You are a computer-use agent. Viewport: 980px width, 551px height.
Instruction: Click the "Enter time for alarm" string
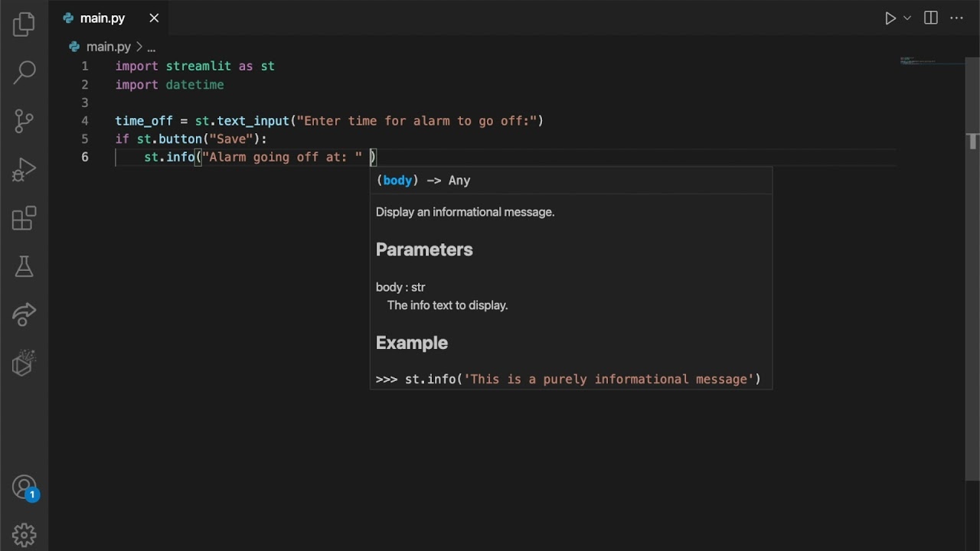pyautogui.click(x=416, y=121)
